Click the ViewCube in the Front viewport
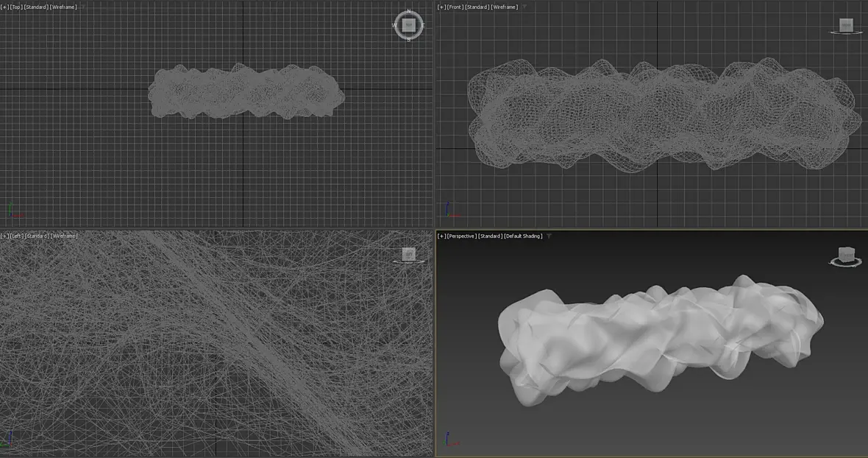The width and height of the screenshot is (868, 458). point(846,26)
